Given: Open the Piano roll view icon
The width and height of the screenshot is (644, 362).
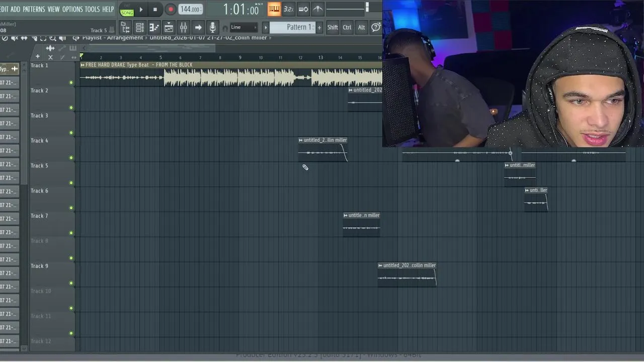Looking at the screenshot, I should [154, 27].
